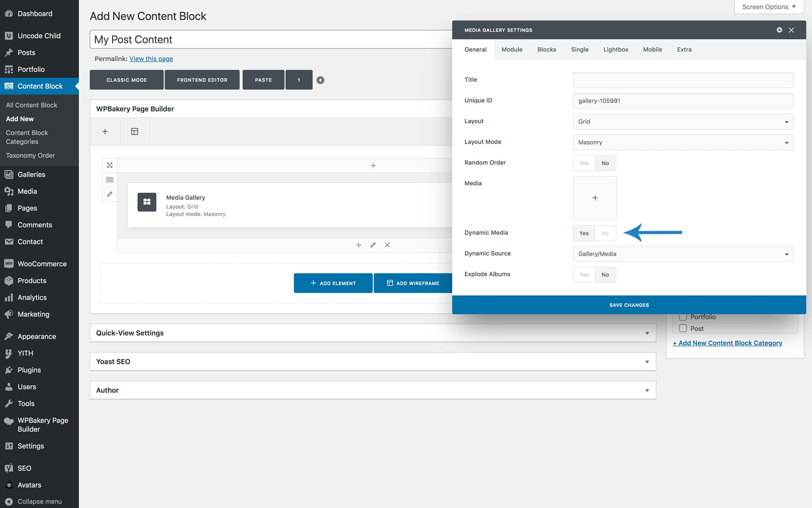812x508 pixels.
Task: Click the row layout lines icon
Action: point(110,179)
